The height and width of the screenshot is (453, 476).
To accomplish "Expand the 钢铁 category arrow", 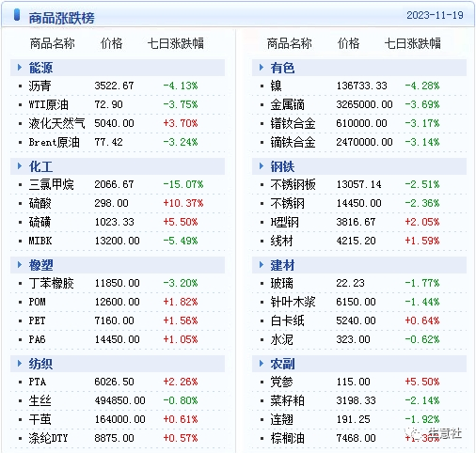I will pyautogui.click(x=262, y=166).
